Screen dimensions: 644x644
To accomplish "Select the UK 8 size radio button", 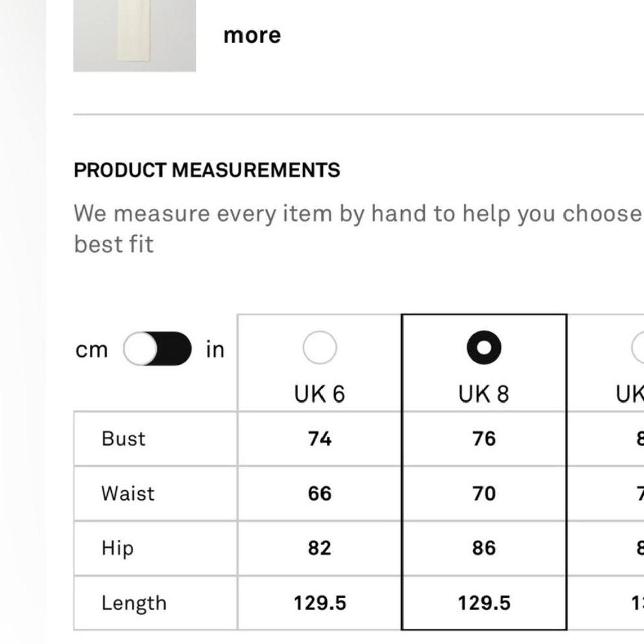I will coord(484,347).
